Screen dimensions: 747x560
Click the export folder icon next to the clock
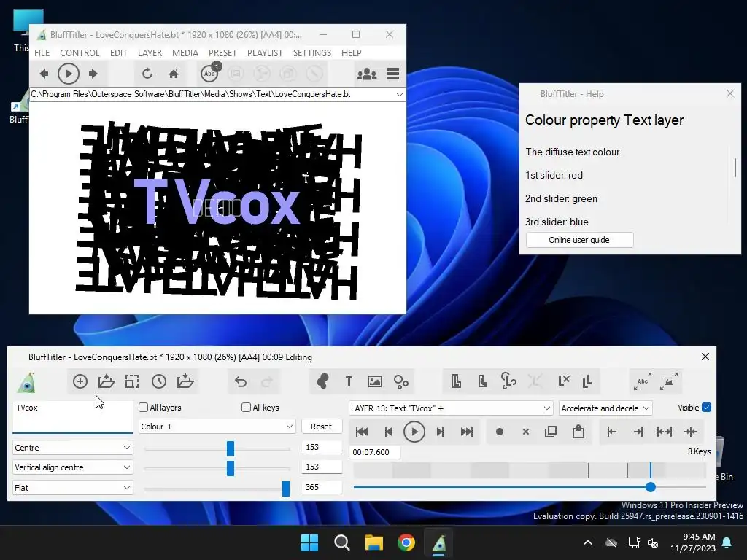(x=185, y=381)
